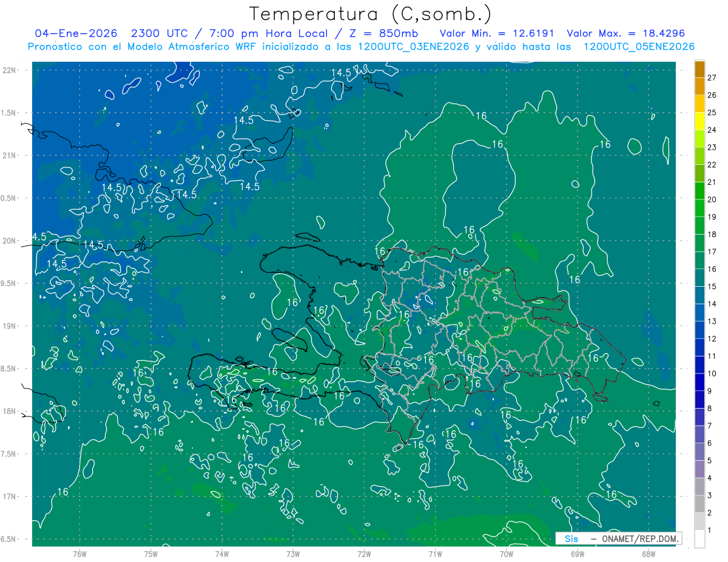Click the "19N" latitude axis label

10,326
